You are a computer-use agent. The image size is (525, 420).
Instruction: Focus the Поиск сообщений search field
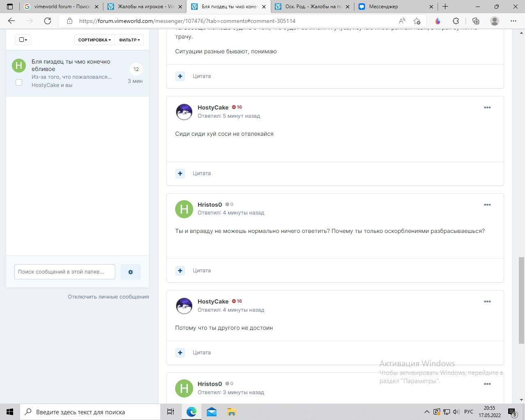coord(65,272)
